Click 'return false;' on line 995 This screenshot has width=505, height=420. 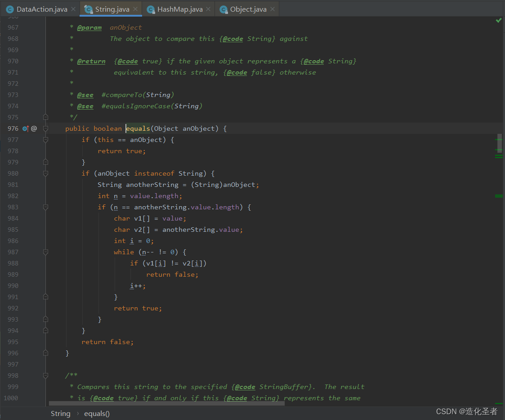pyautogui.click(x=107, y=342)
